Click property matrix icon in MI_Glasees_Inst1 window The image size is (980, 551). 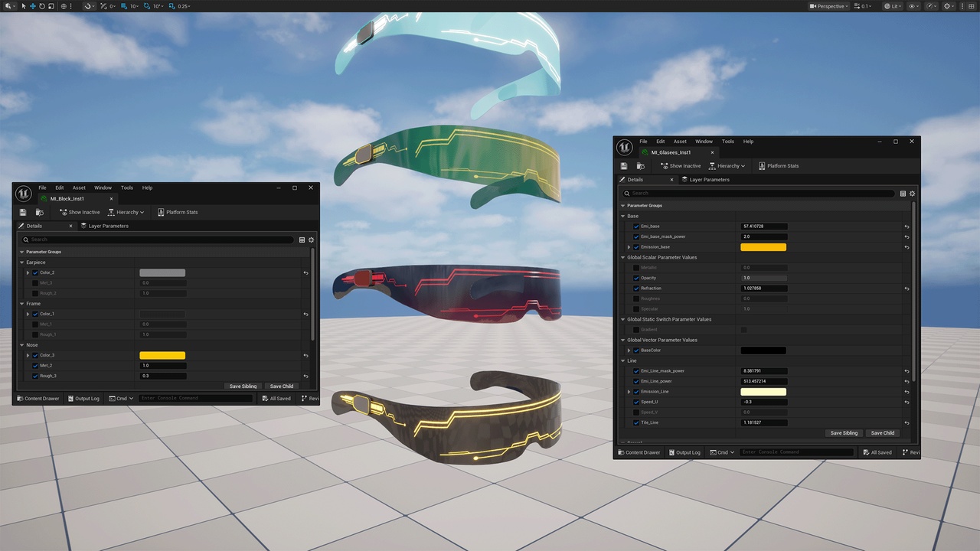(x=903, y=194)
